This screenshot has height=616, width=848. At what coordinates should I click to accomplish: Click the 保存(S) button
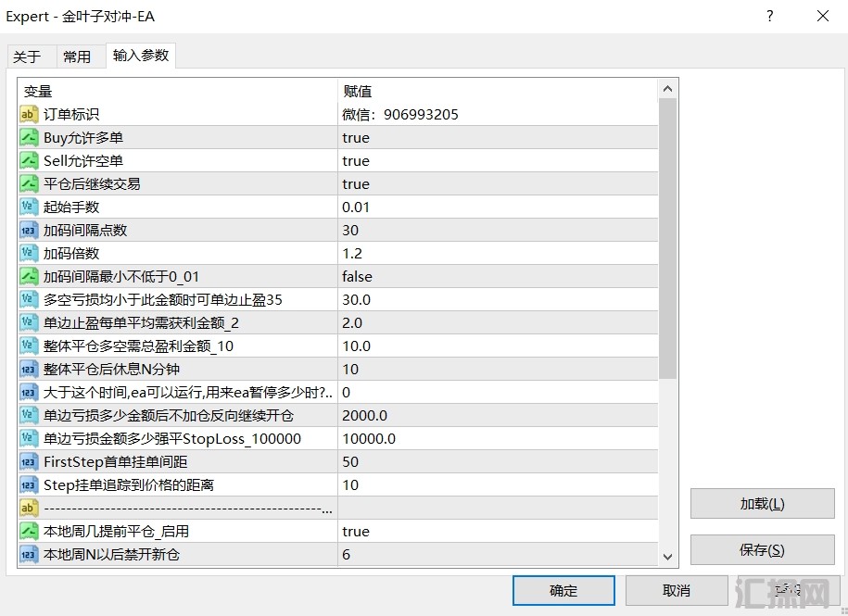pos(762,550)
